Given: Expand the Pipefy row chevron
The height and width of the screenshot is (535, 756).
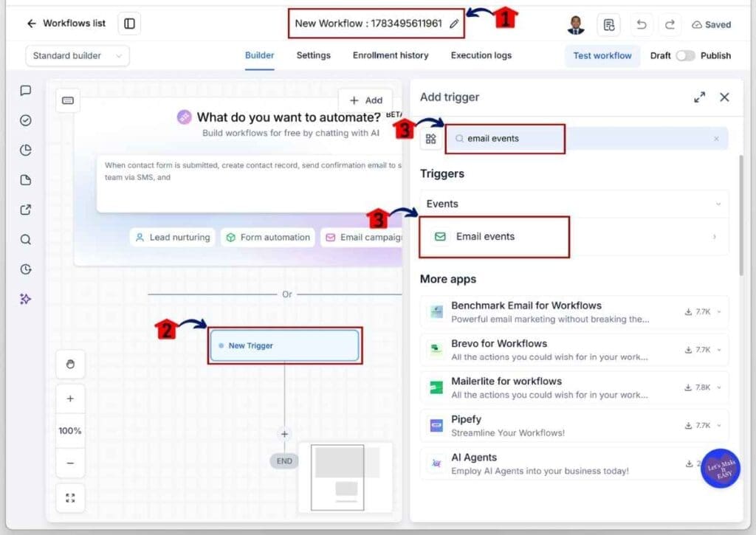Looking at the screenshot, I should pyautogui.click(x=719, y=426).
